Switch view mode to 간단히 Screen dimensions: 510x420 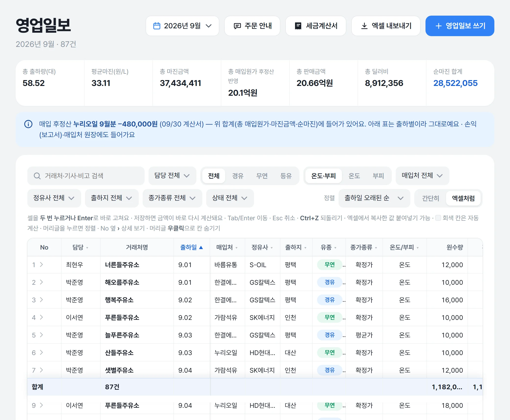(x=431, y=198)
